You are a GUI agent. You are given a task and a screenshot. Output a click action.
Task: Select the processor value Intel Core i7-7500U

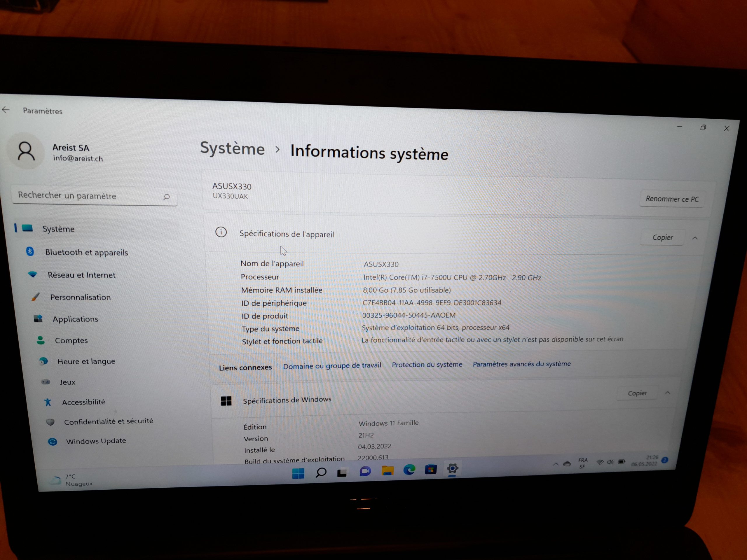click(x=452, y=277)
